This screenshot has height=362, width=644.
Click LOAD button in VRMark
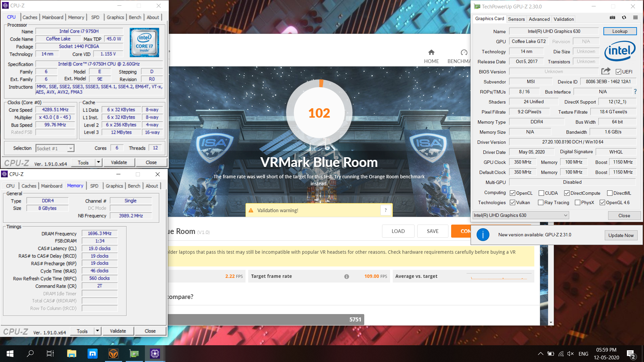pos(398,231)
